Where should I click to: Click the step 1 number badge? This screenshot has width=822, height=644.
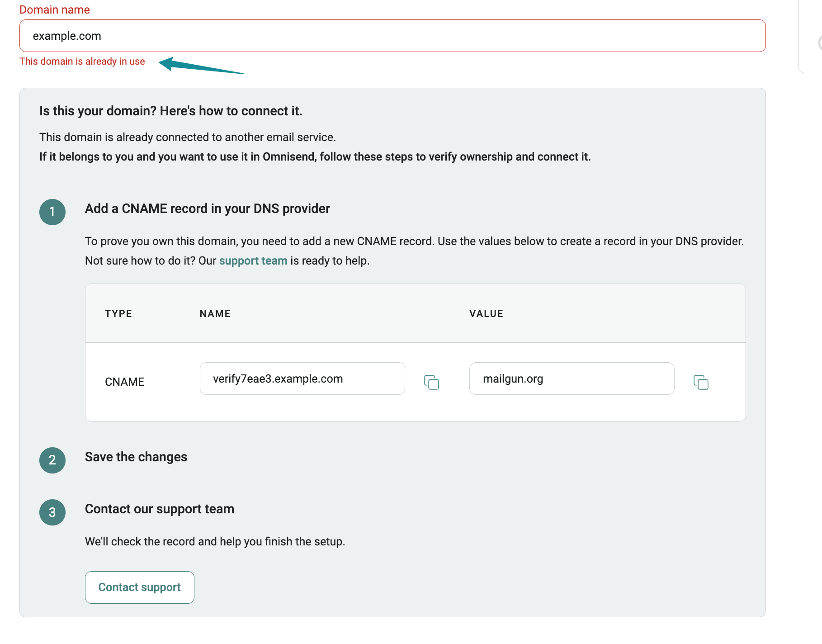(x=52, y=212)
